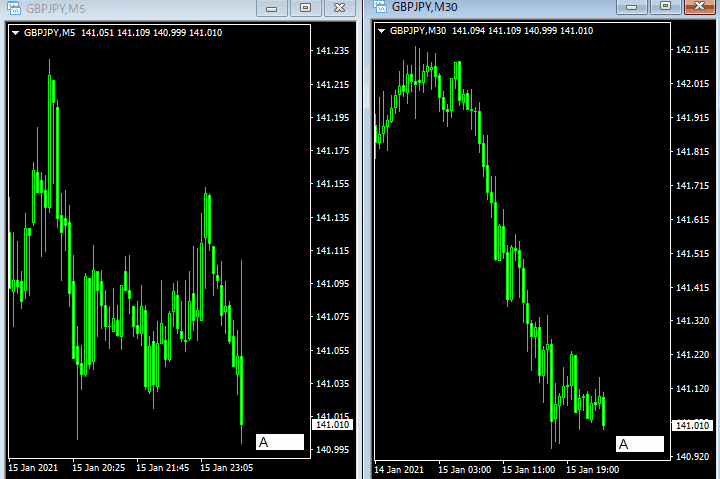Screen dimensions: 720x479
Task: Click price level 141.815 on M30 scale
Action: tap(692, 152)
